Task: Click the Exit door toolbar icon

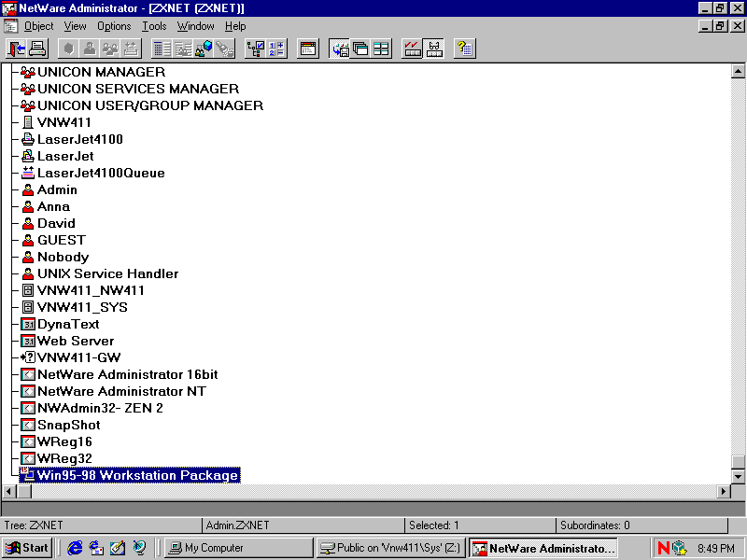Action: [x=17, y=49]
